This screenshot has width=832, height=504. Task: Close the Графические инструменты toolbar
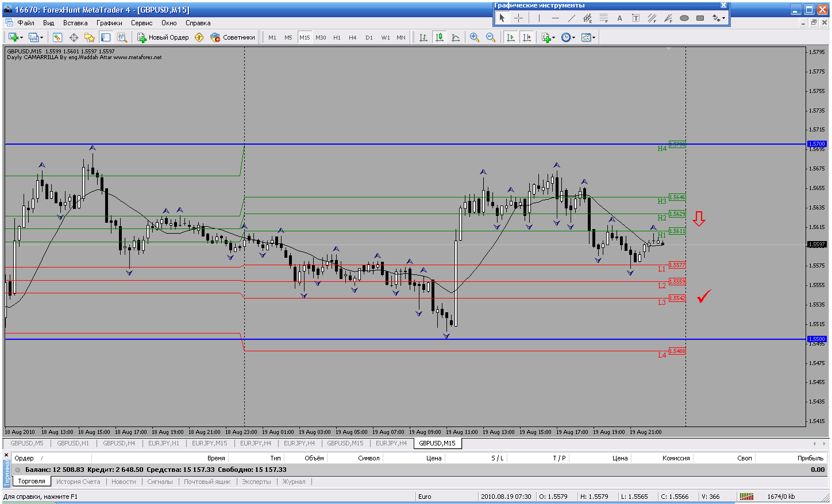click(724, 5)
